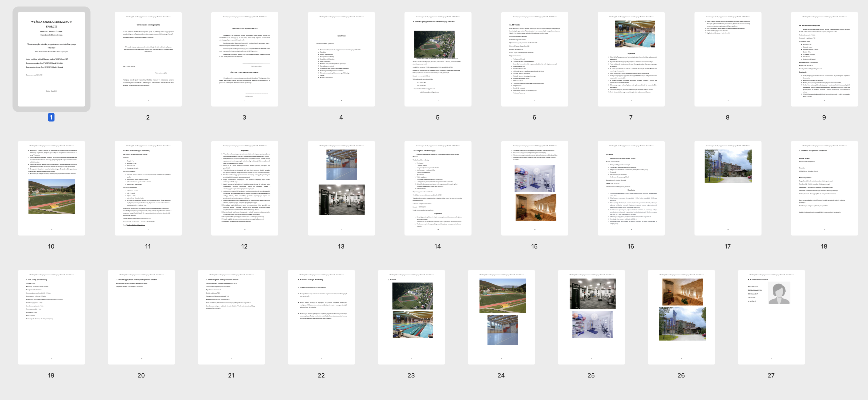Image resolution: width=868 pixels, height=400 pixels.
Task: Click the page 4 table of contents thumbnail
Action: click(x=341, y=59)
